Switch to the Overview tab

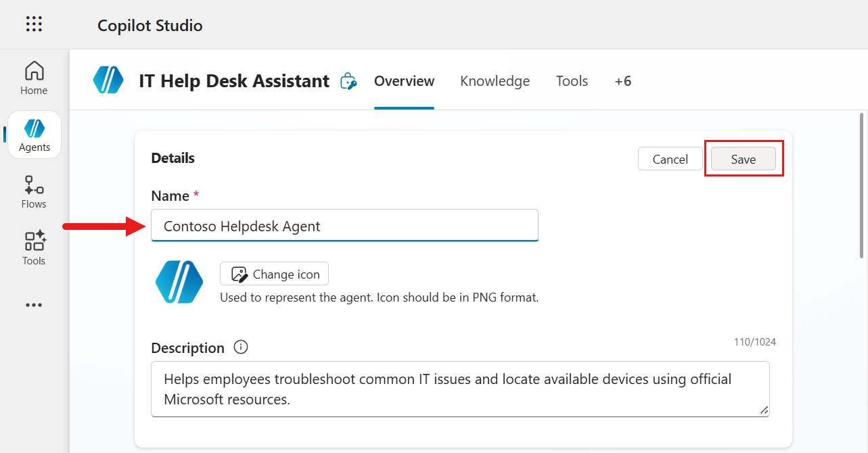coord(404,81)
